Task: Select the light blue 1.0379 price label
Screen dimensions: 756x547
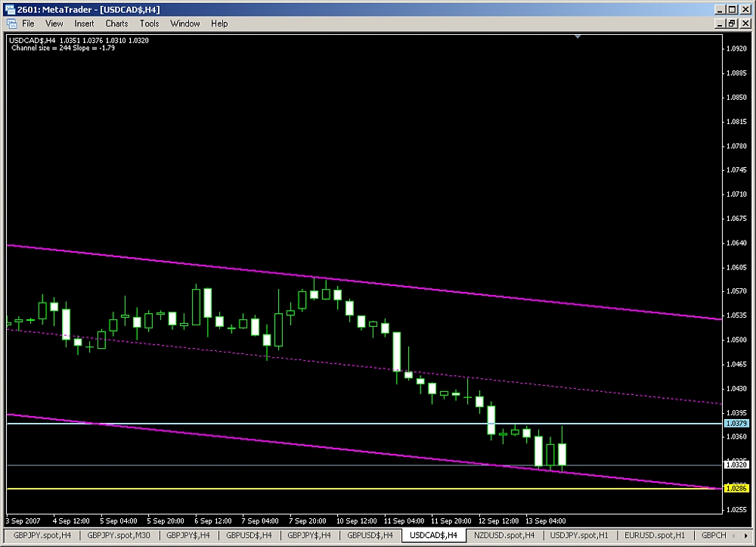Action: (736, 424)
